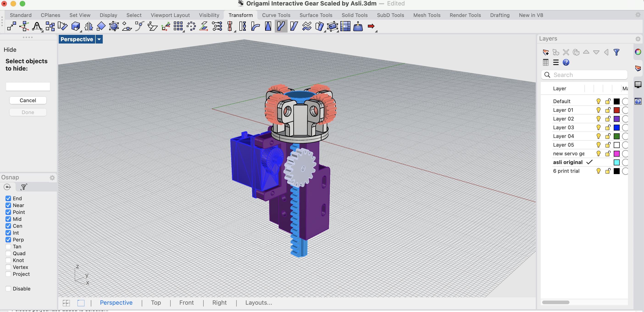Toggle the Near object snap checkbox
Screen dimensions: 644x312
tap(8, 205)
